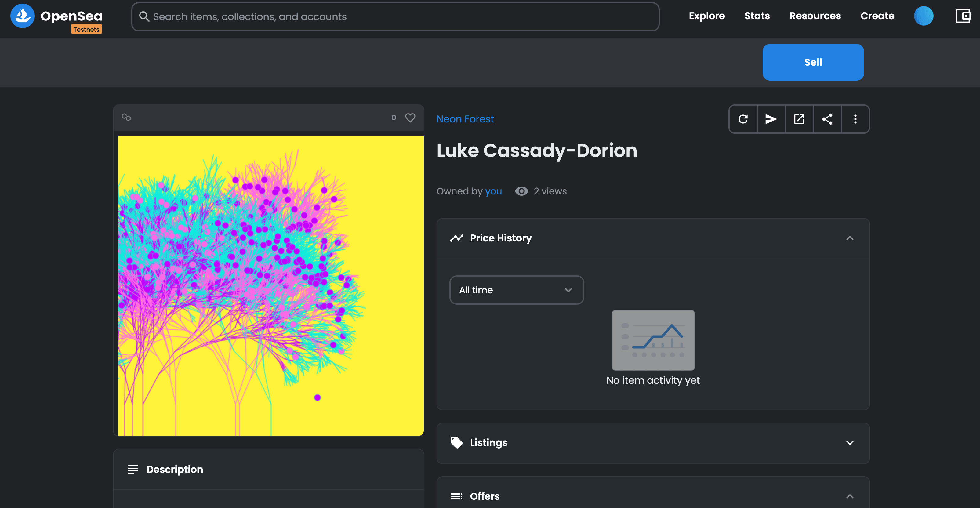
Task: Click the share icon
Action: click(x=827, y=119)
